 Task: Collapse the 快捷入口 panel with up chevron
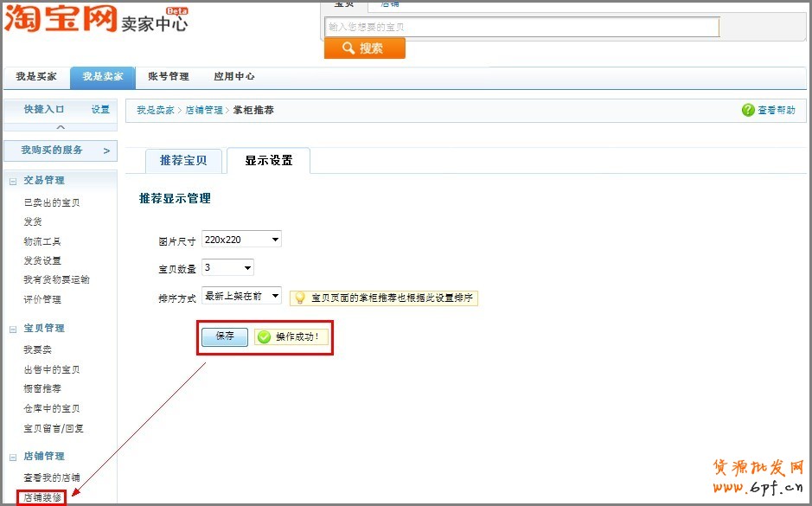(60, 127)
